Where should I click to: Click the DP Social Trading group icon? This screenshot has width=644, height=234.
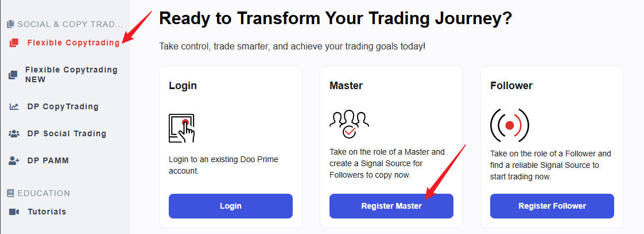coord(14,133)
